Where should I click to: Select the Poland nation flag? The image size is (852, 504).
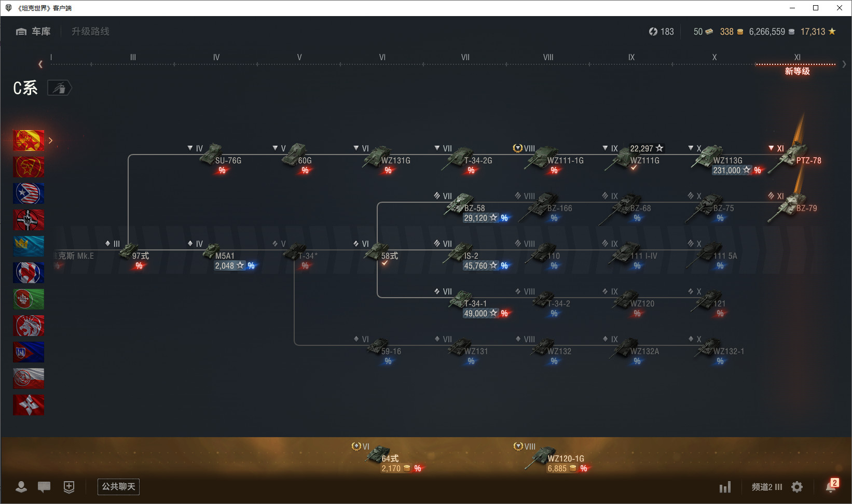pyautogui.click(x=29, y=379)
